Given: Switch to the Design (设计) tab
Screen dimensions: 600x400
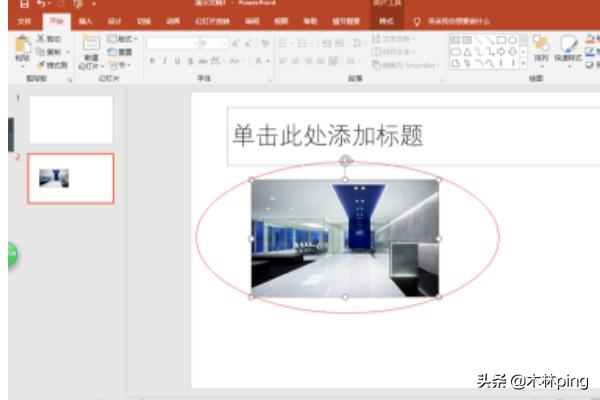Looking at the screenshot, I should [114, 21].
